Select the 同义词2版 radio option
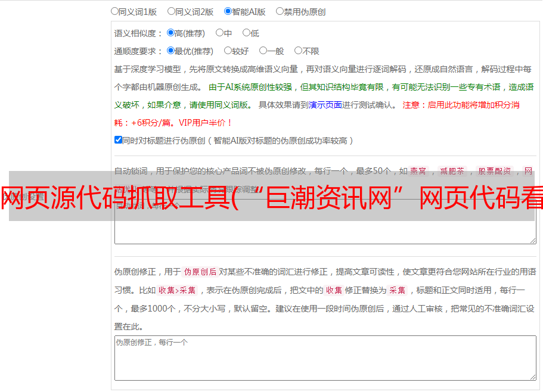This screenshot has width=543, height=392. pyautogui.click(x=171, y=11)
